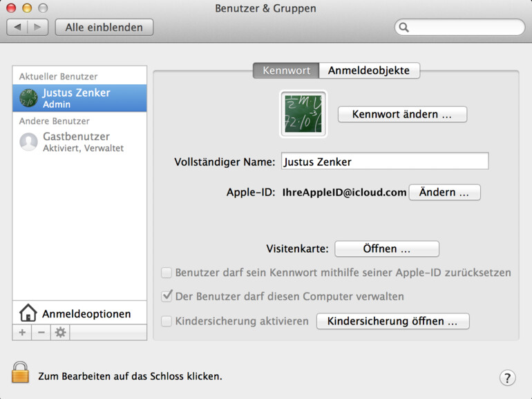The height and width of the screenshot is (399, 532).
Task: Switch to the Anmeldeobjekte tab
Action: 369,70
